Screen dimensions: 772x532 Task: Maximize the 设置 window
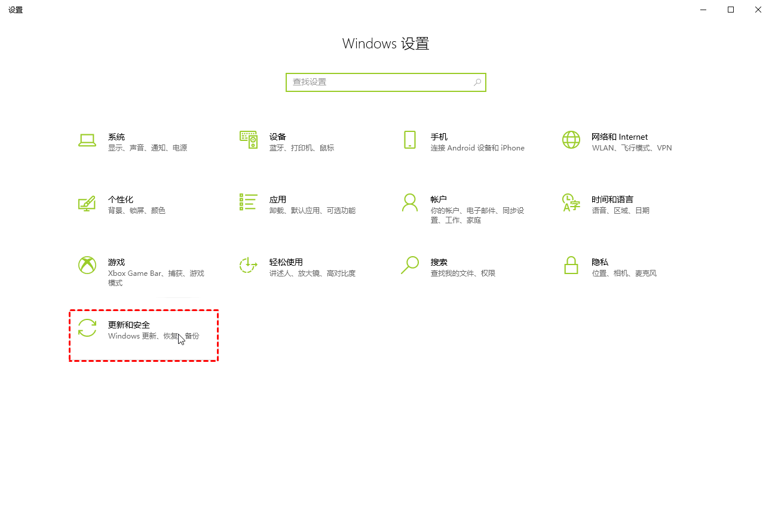click(x=731, y=10)
